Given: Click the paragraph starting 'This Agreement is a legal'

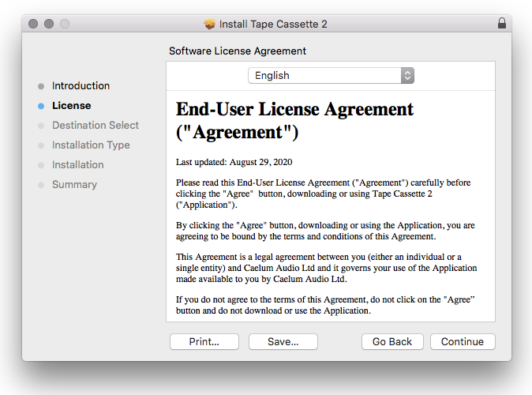Looking at the screenshot, I should pyautogui.click(x=327, y=268).
